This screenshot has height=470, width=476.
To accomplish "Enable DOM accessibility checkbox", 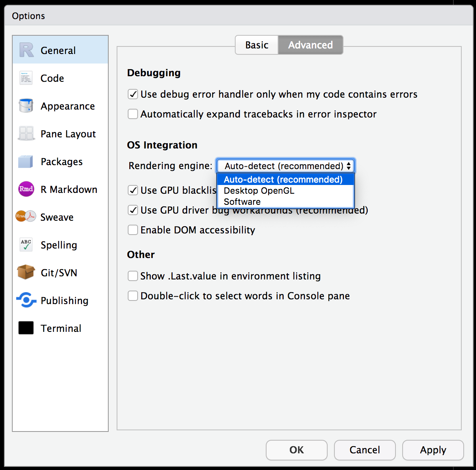I will pos(133,230).
